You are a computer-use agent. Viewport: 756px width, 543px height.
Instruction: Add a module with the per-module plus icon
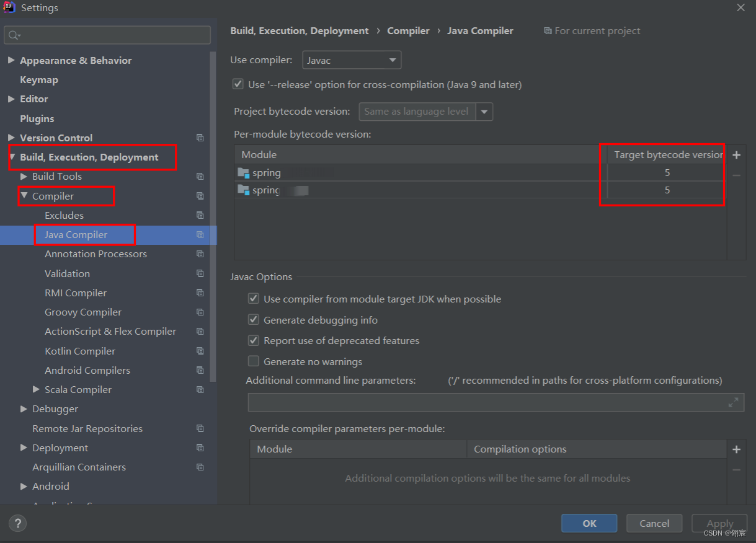(736, 155)
